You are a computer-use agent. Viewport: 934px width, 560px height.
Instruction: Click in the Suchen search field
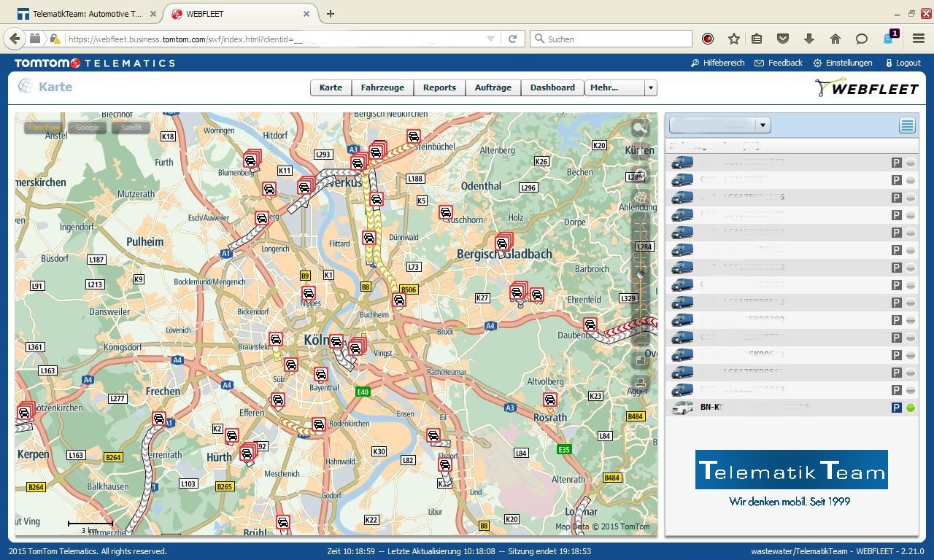(x=611, y=39)
